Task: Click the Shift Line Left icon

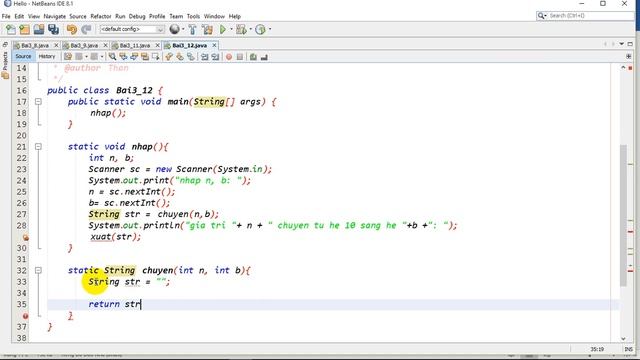Action: [204, 57]
